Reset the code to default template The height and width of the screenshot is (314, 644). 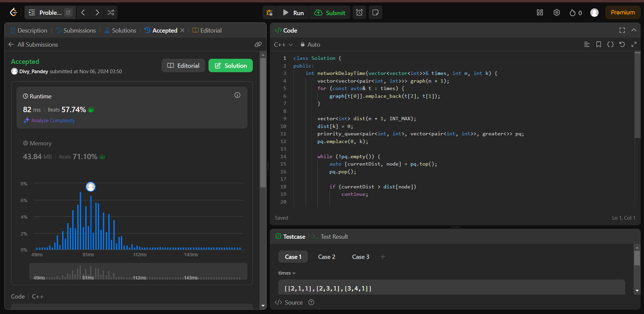tap(622, 45)
